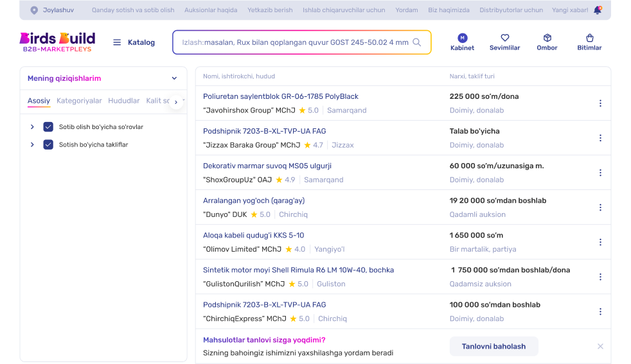Open Sevimlilar heart icon
The width and height of the screenshot is (631, 364).
pyautogui.click(x=504, y=38)
